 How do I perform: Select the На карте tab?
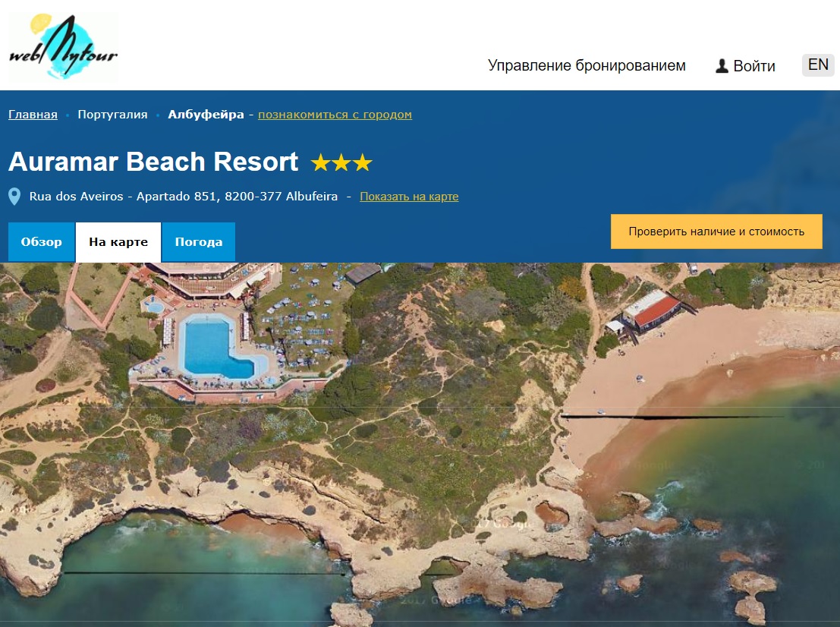(118, 242)
